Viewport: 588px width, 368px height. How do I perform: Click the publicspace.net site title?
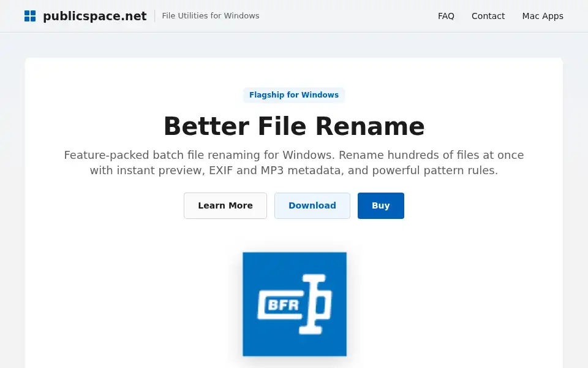coord(95,16)
